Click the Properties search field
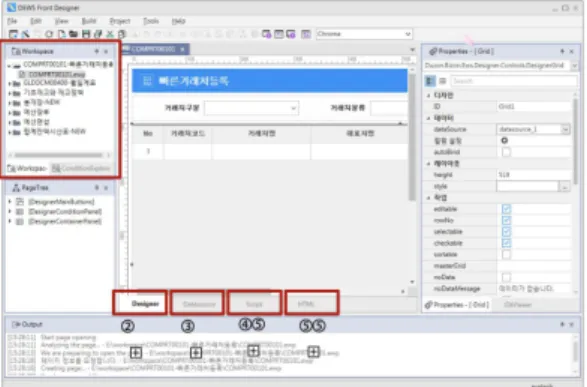Screen dimensions: 587x387 tap(514, 80)
